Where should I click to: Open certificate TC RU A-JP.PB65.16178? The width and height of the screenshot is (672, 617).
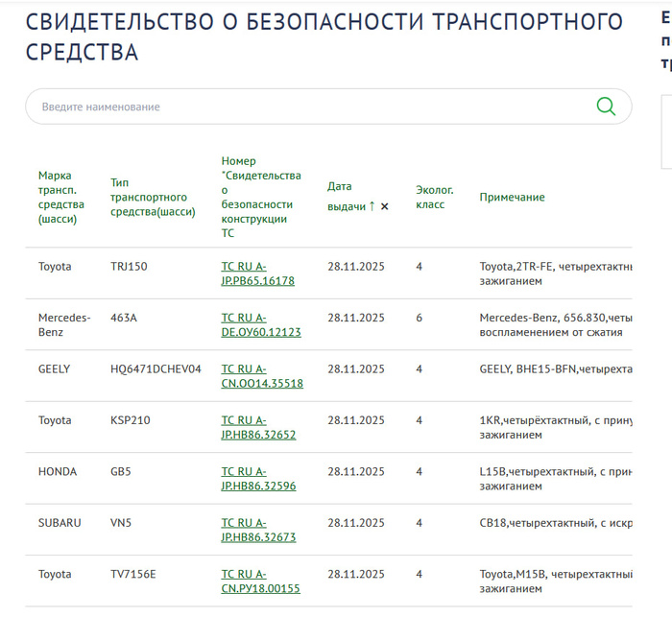[257, 273]
